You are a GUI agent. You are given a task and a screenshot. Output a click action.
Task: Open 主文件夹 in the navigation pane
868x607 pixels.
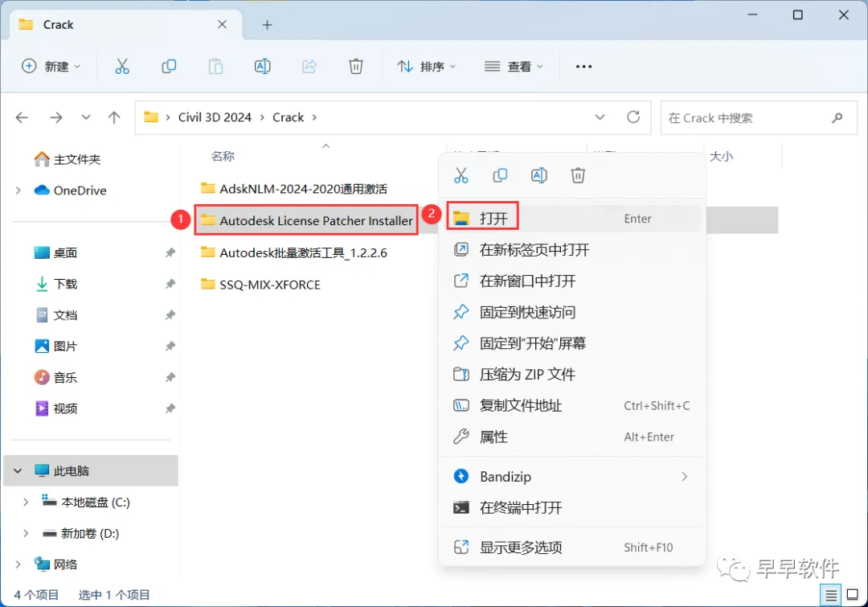point(68,159)
